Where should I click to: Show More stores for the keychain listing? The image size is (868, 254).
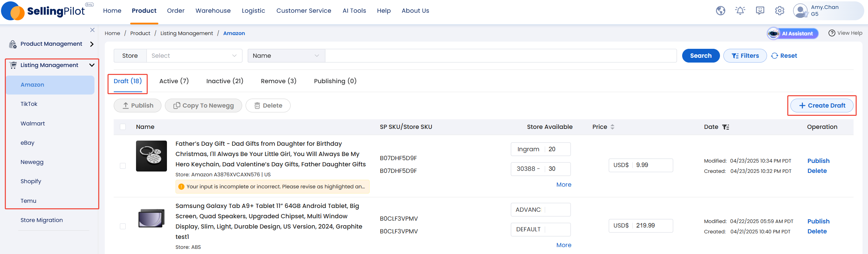(x=564, y=185)
